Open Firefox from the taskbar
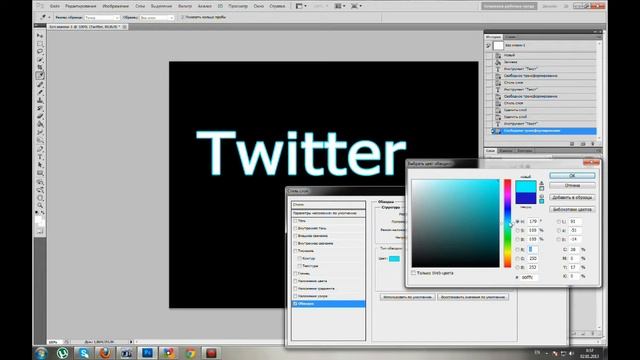Image resolution: width=640 pixels, height=360 pixels. click(105, 353)
